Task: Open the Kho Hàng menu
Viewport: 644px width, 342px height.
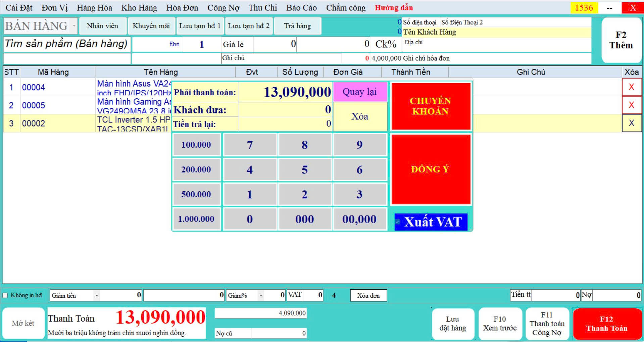Action: tap(139, 8)
